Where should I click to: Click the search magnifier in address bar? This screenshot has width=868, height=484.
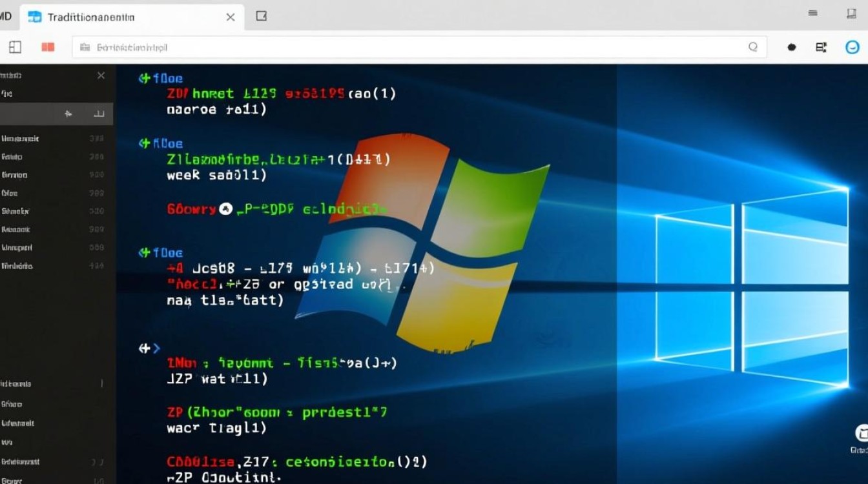[x=752, y=47]
